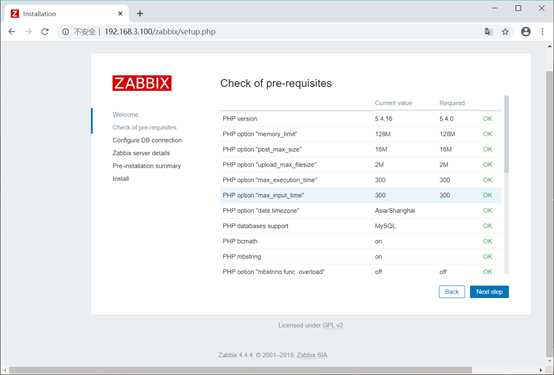Click the Zabbix favicon on the tab
This screenshot has height=375, width=554.
click(x=14, y=13)
